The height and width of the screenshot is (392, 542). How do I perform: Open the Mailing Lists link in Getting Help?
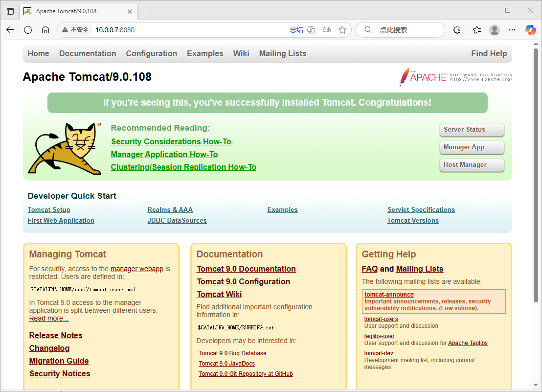tap(420, 269)
